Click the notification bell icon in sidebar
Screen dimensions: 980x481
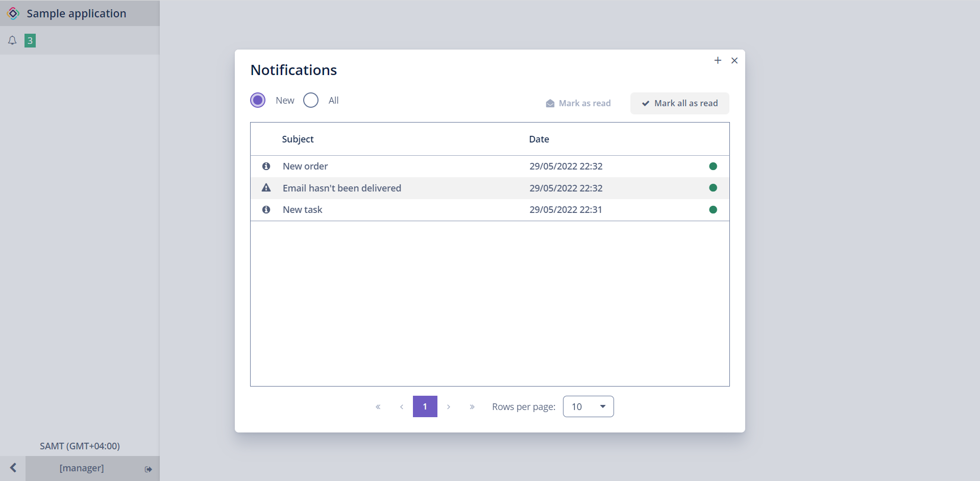(x=12, y=40)
